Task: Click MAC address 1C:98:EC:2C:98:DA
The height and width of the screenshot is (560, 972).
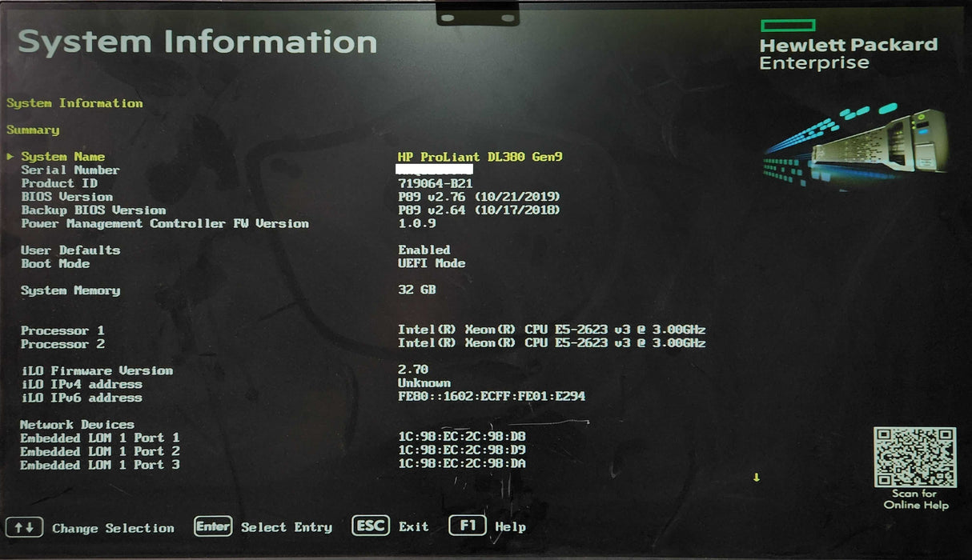Action: click(x=462, y=464)
